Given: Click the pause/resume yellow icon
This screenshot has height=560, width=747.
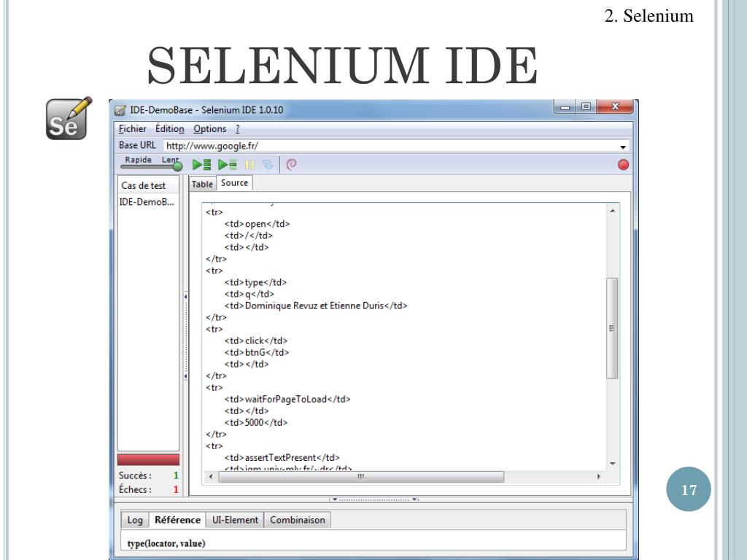Looking at the screenshot, I should [x=249, y=165].
